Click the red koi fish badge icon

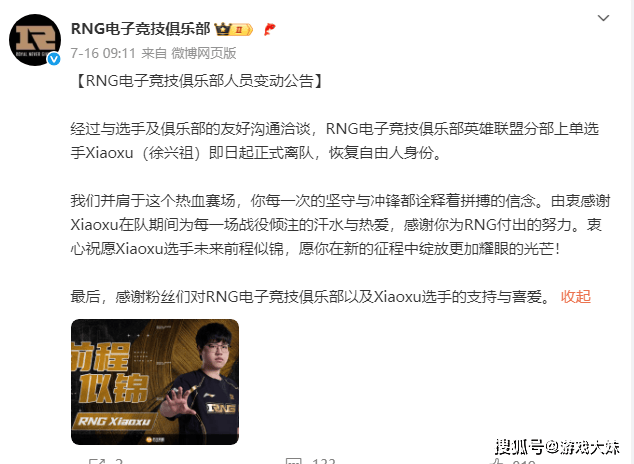click(269, 29)
